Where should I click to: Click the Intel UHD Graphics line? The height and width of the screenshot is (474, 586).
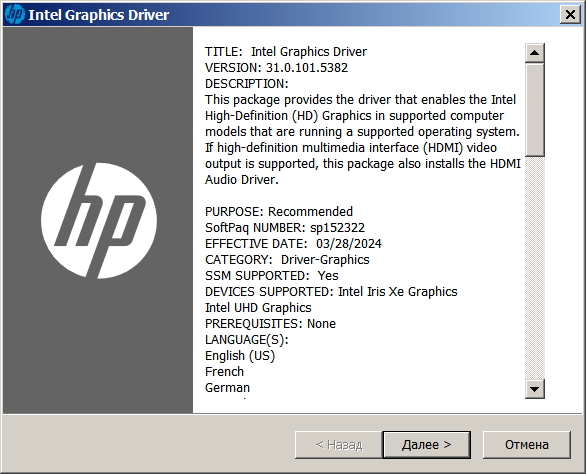click(258, 308)
